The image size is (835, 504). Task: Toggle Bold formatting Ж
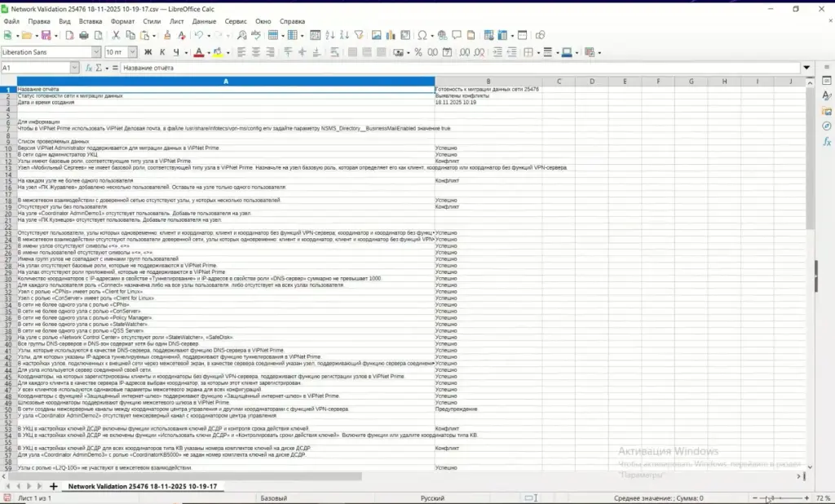[x=148, y=52]
